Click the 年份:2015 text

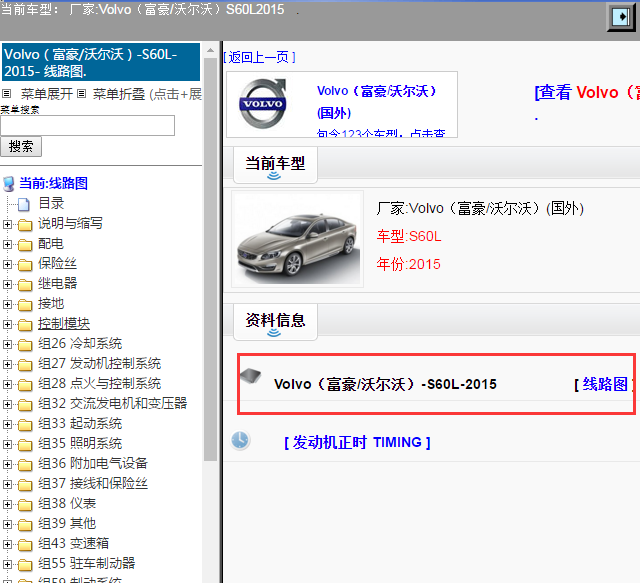click(408, 264)
